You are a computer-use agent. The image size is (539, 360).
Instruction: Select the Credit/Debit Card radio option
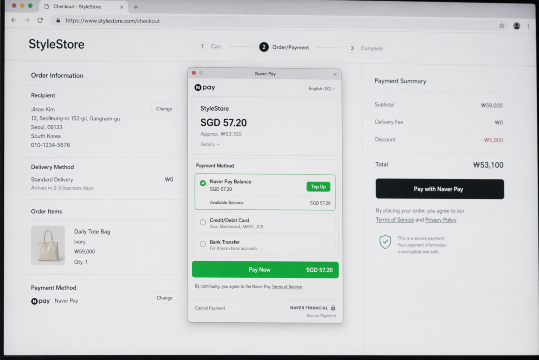(x=203, y=222)
